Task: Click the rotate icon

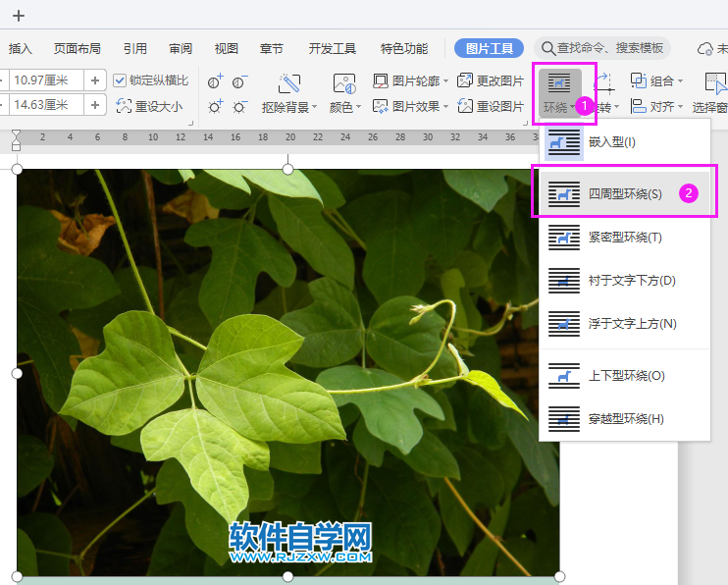Action: (x=604, y=84)
